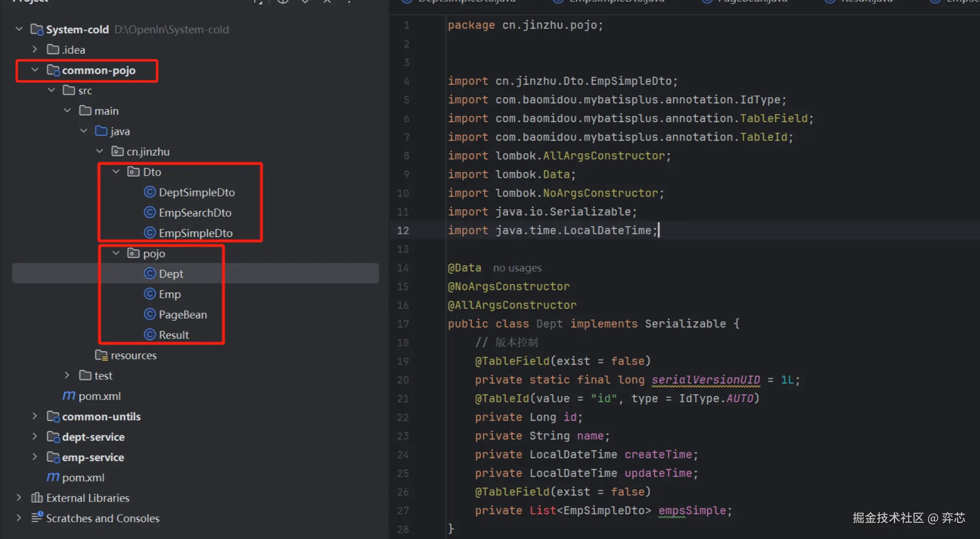Click the DeptSimpleDto class icon
Screen dimensions: 980x539
pyautogui.click(x=150, y=192)
